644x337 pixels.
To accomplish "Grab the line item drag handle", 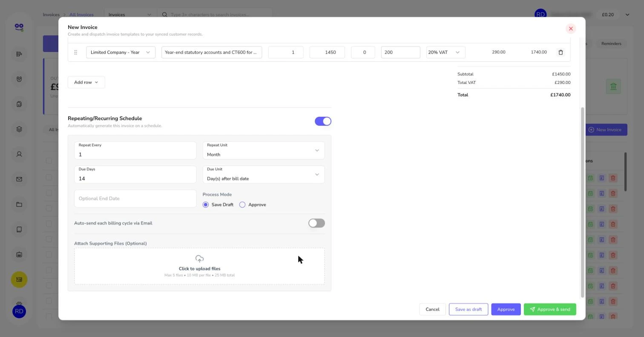I will click(x=75, y=52).
